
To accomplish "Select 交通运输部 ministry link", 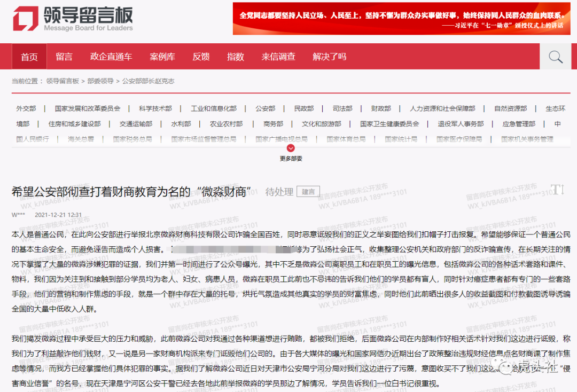I will [136, 124].
